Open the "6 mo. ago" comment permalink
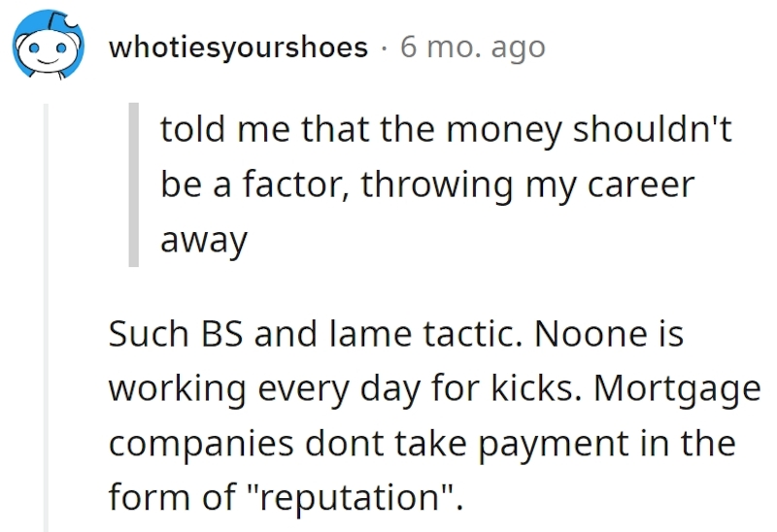777x532 pixels. pos(473,48)
